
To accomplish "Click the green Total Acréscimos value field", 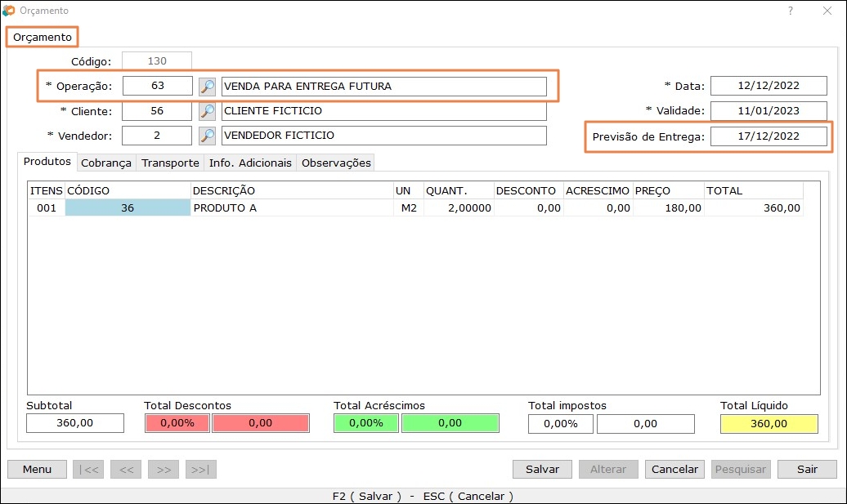I will (450, 423).
